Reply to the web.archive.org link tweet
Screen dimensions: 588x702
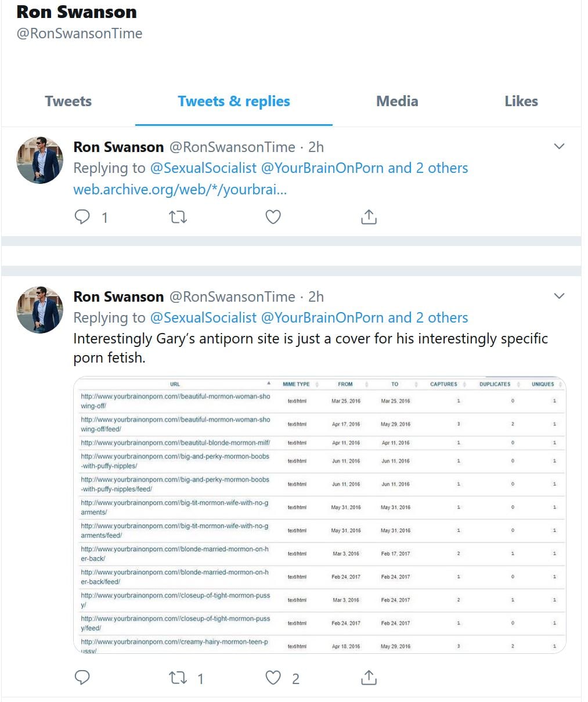(x=82, y=217)
